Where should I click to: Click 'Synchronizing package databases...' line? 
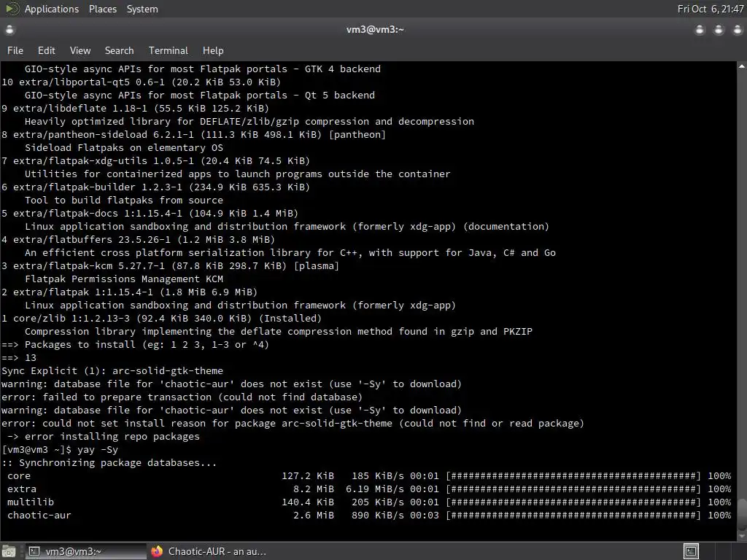[x=109, y=462]
